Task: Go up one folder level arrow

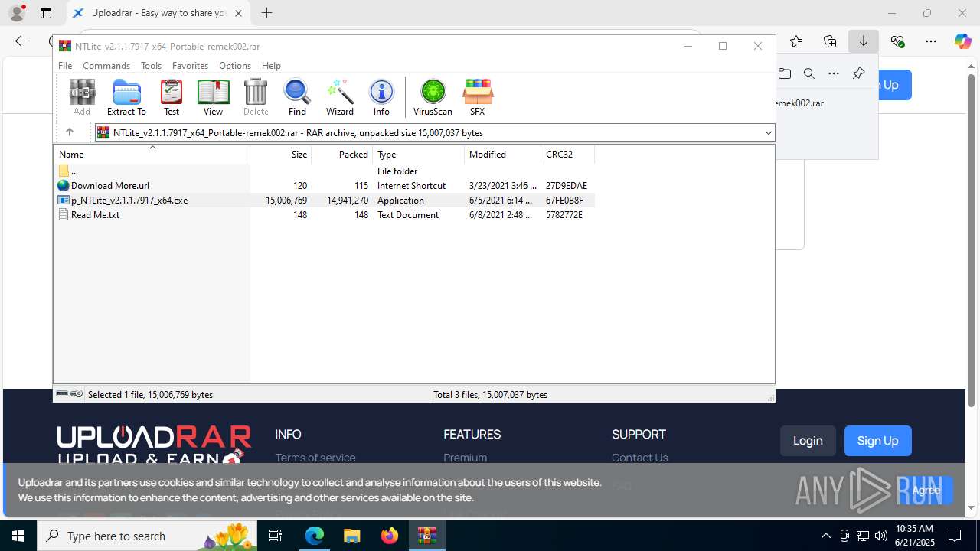Action: (x=69, y=132)
